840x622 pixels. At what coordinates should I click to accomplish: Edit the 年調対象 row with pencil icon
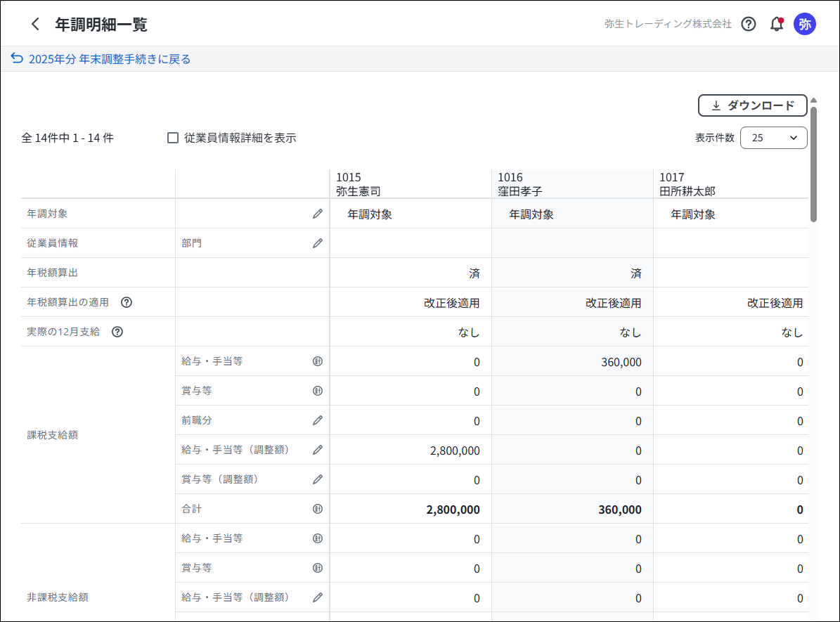pos(318,214)
